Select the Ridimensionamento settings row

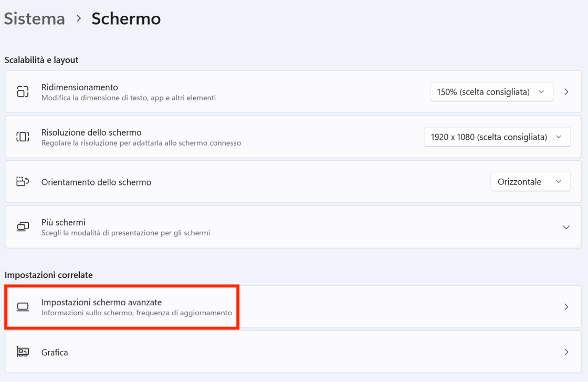(x=210, y=91)
